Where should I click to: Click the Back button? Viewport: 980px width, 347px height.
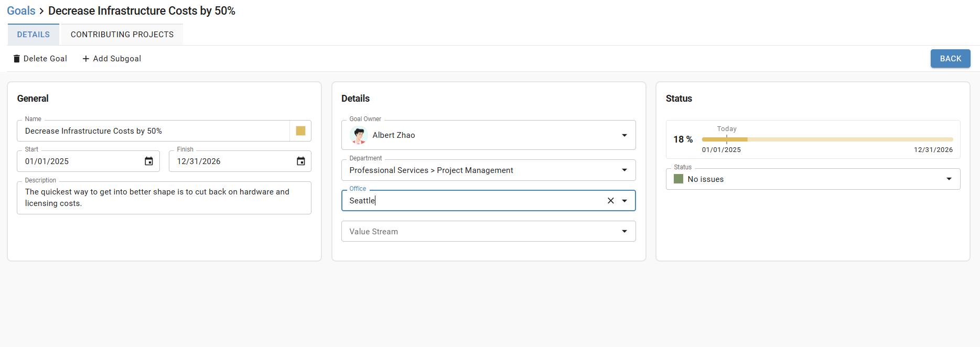(950, 59)
